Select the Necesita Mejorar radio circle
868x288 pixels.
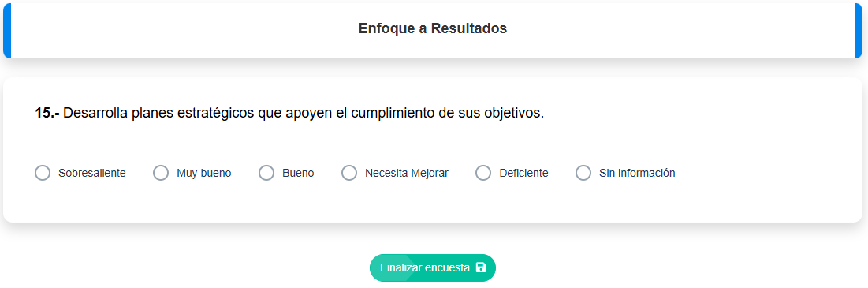[x=349, y=173]
